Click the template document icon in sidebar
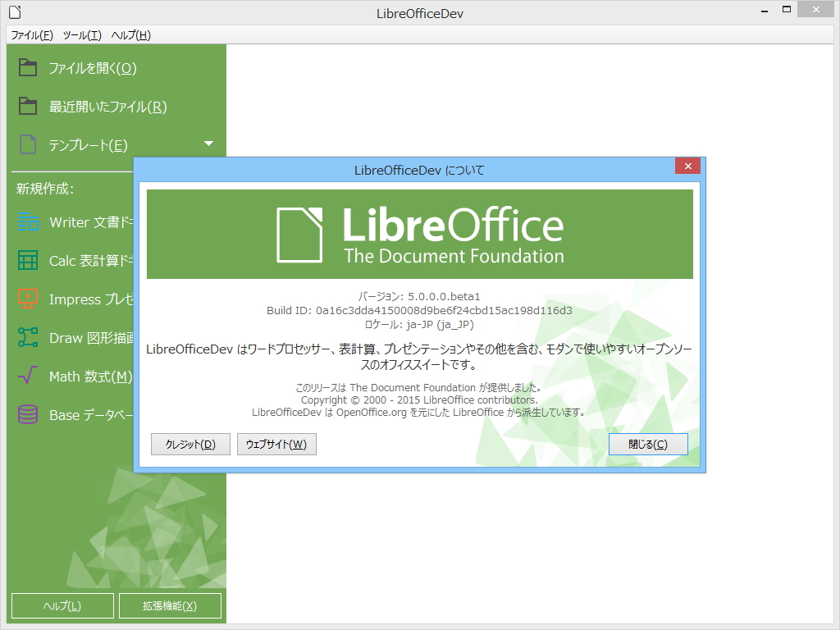This screenshot has height=630, width=840. (x=26, y=144)
